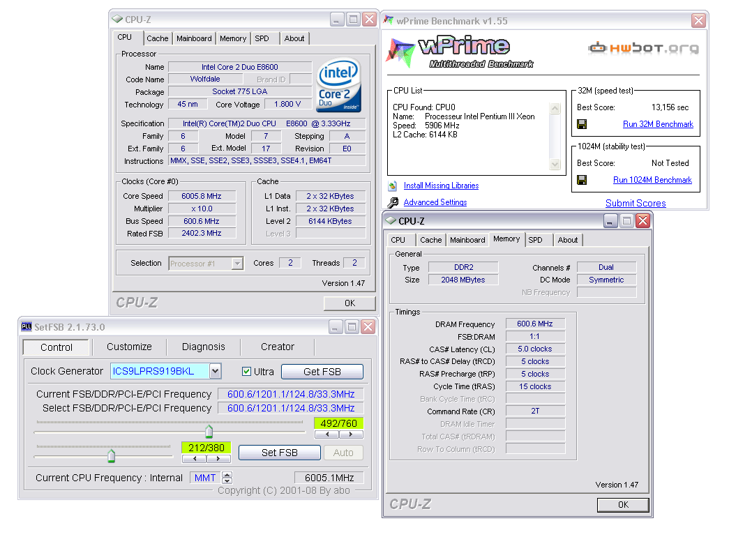Click the upper FSB slider thumb
The height and width of the screenshot is (560, 729).
click(x=209, y=432)
